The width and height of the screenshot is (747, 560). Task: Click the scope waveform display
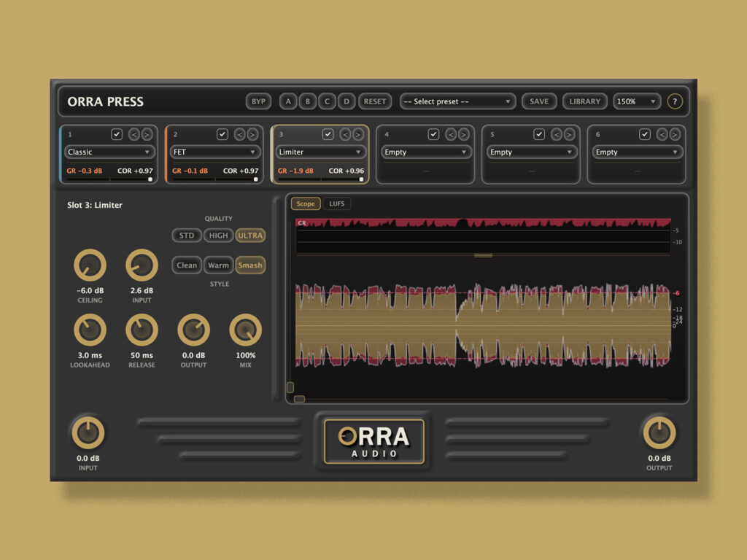pos(483,326)
